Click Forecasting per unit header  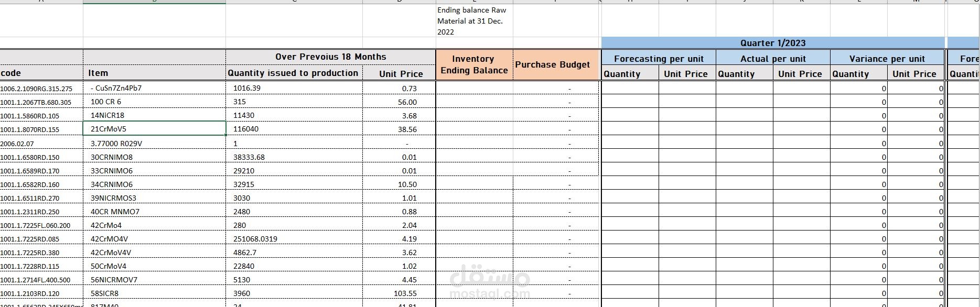(x=659, y=58)
